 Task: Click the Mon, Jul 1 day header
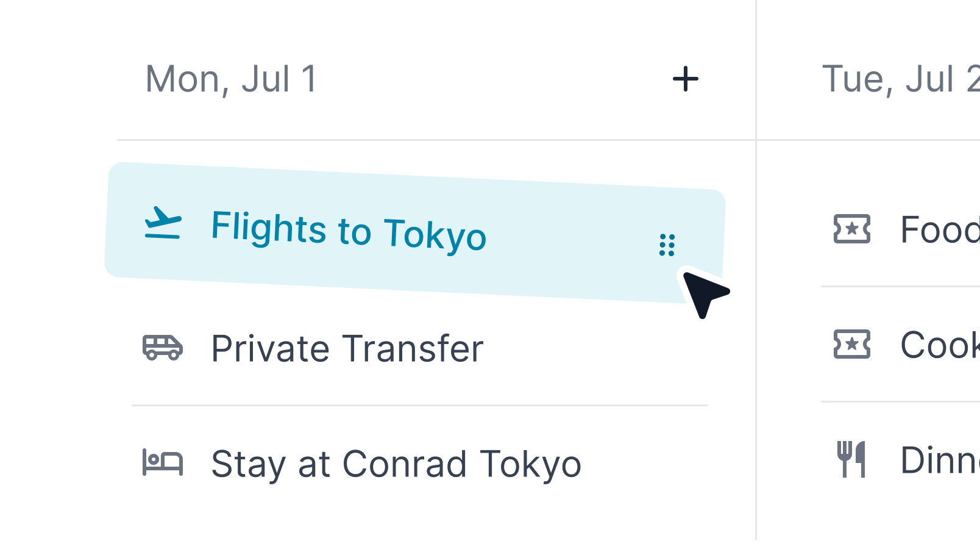(x=232, y=79)
